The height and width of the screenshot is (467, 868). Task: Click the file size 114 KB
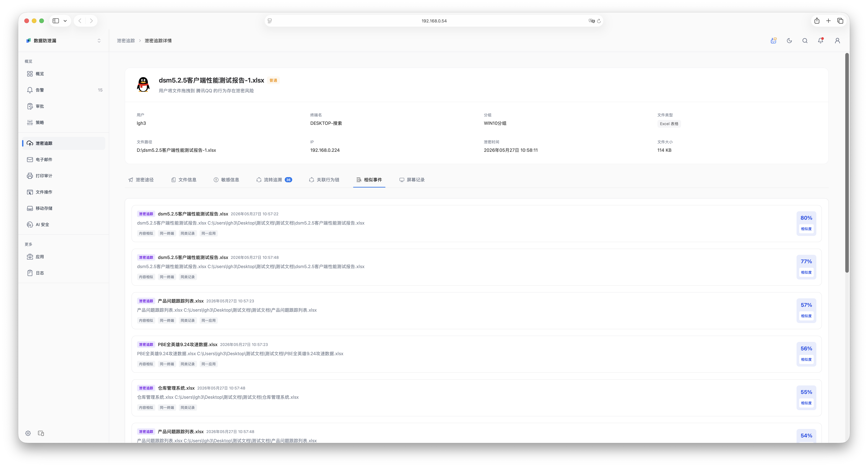tap(664, 150)
